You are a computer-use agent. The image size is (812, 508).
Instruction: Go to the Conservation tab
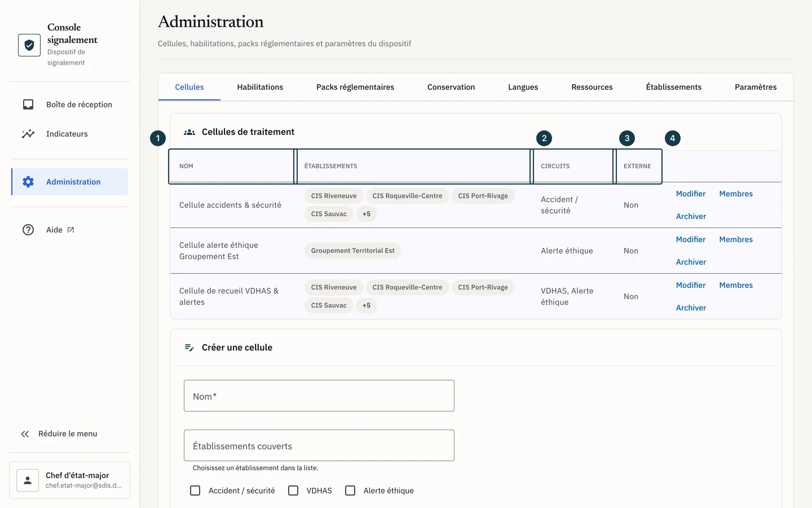click(451, 87)
